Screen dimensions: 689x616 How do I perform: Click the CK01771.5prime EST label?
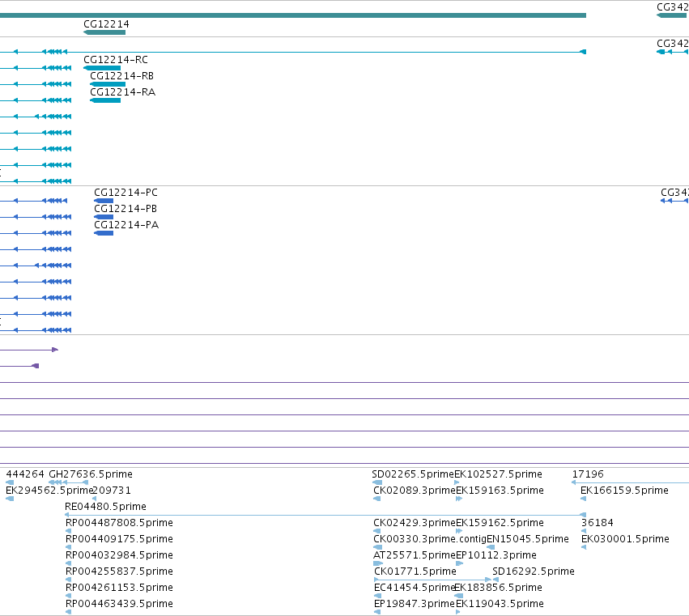coord(415,571)
